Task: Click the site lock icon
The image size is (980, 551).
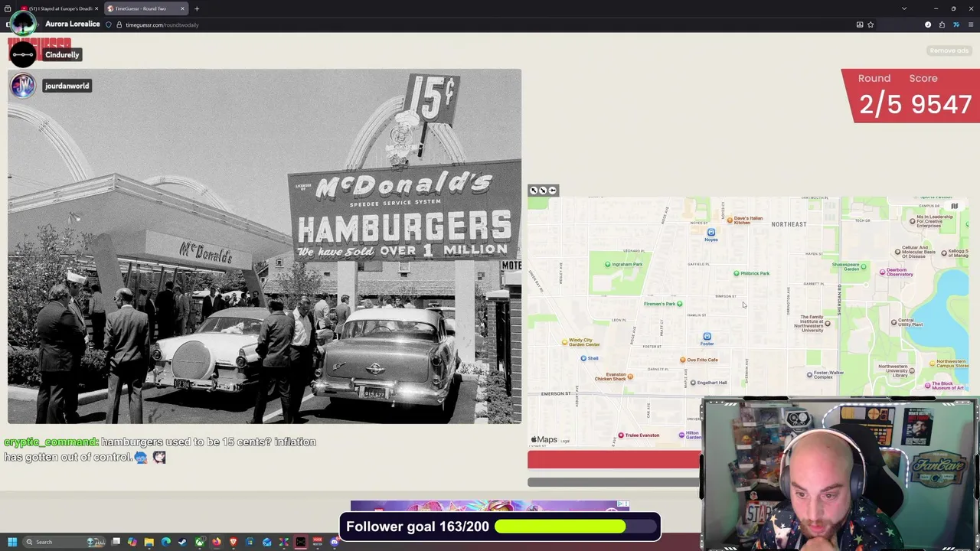Action: pyautogui.click(x=119, y=24)
